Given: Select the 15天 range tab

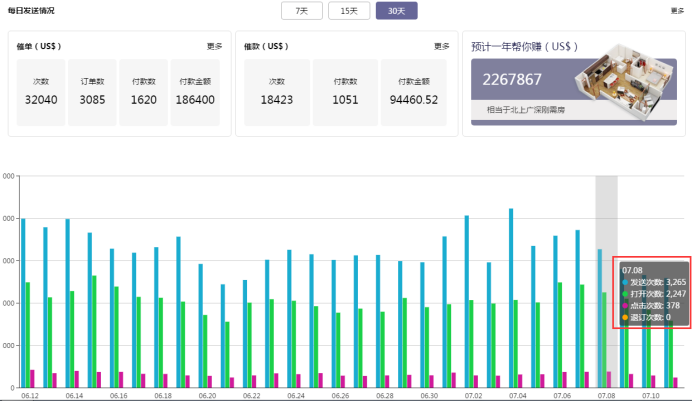Looking at the screenshot, I should click(349, 11).
